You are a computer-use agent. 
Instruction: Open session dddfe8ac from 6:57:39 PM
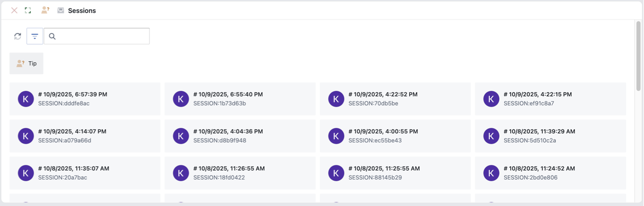pyautogui.click(x=85, y=99)
